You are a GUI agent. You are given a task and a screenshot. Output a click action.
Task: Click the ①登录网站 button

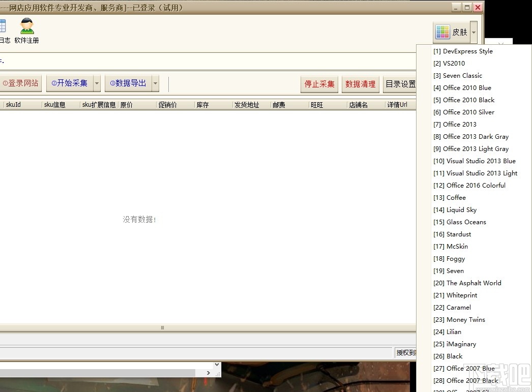click(20, 83)
